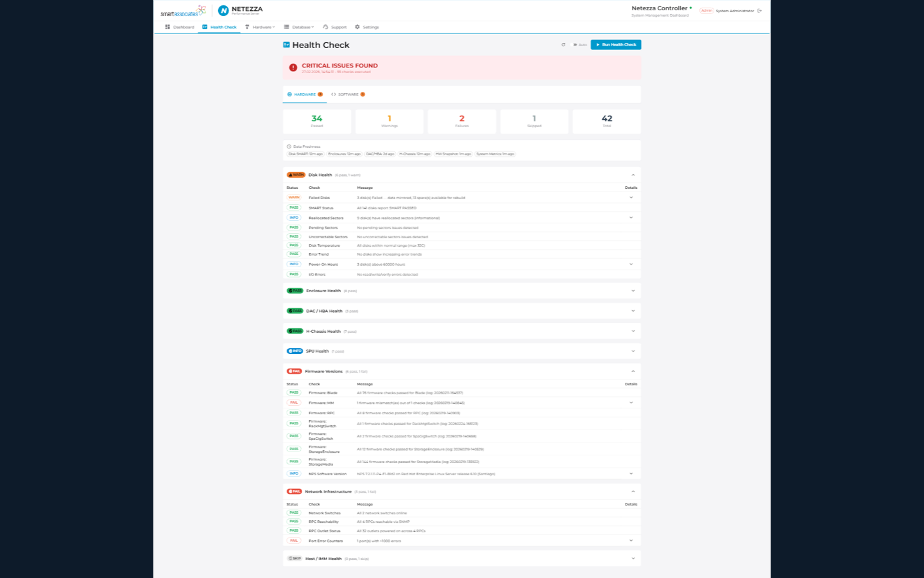Image resolution: width=924 pixels, height=578 pixels.
Task: Click the Support lifebuoy icon
Action: (x=325, y=27)
